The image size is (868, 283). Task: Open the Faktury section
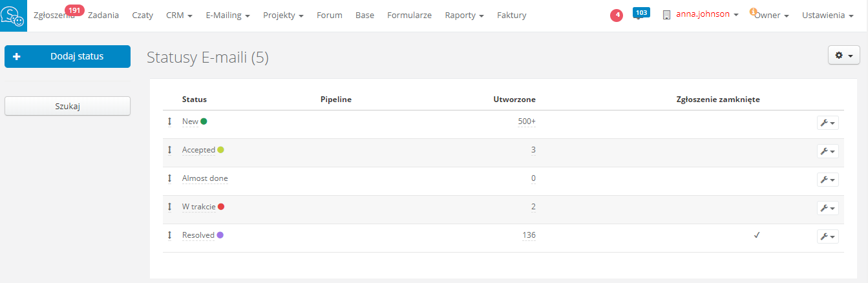coord(511,15)
